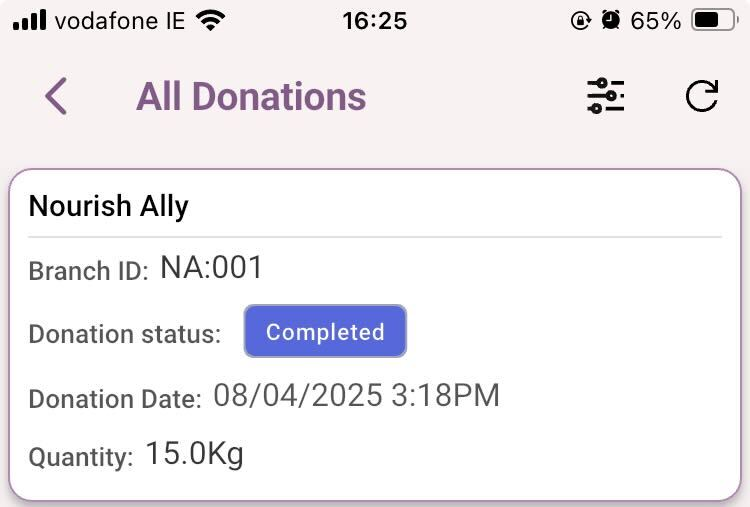Tap the rotation lock status icon
The height and width of the screenshot is (507, 750).
(x=581, y=21)
